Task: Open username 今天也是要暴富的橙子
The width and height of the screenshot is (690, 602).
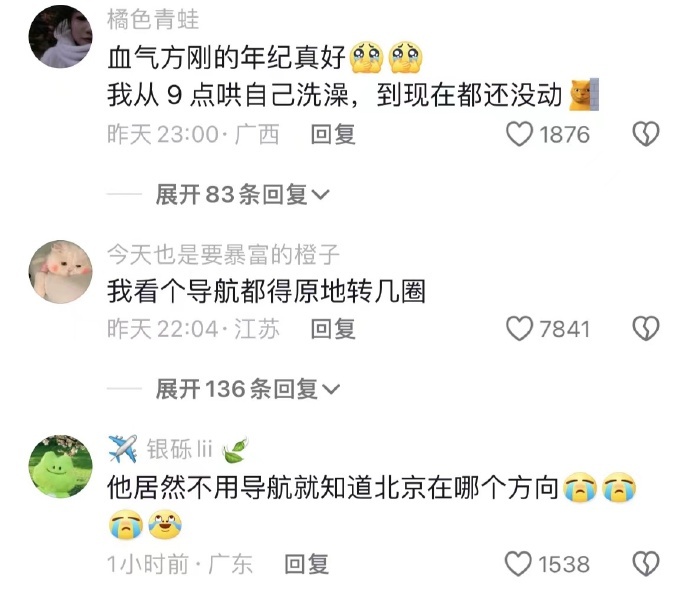Action: click(224, 255)
